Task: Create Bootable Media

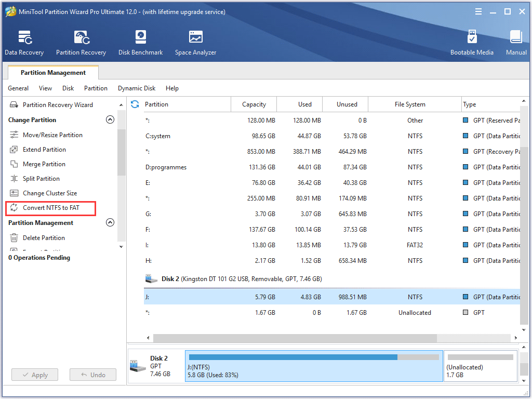Action: click(x=472, y=43)
